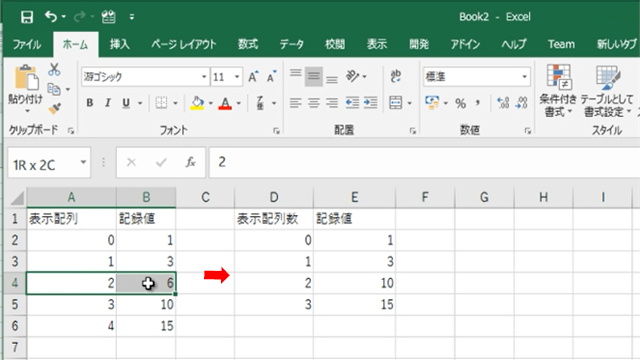Open the クリップボード pane launcher
Image resolution: width=640 pixels, height=360 pixels.
click(71, 131)
